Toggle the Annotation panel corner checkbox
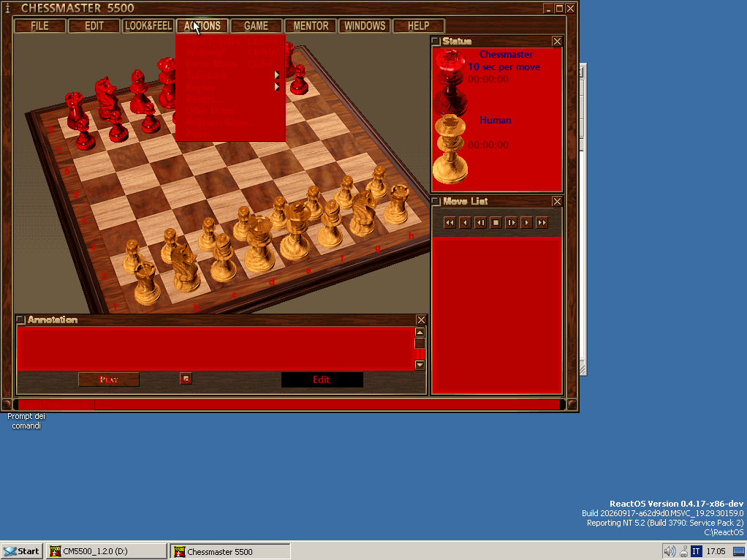Image resolution: width=747 pixels, height=560 pixels. pyautogui.click(x=20, y=319)
